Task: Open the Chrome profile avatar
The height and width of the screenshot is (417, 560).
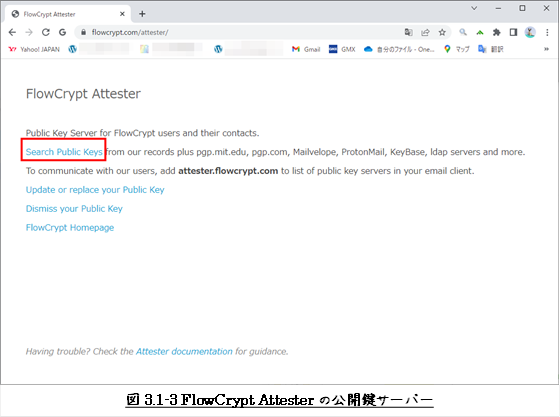Action: [530, 32]
